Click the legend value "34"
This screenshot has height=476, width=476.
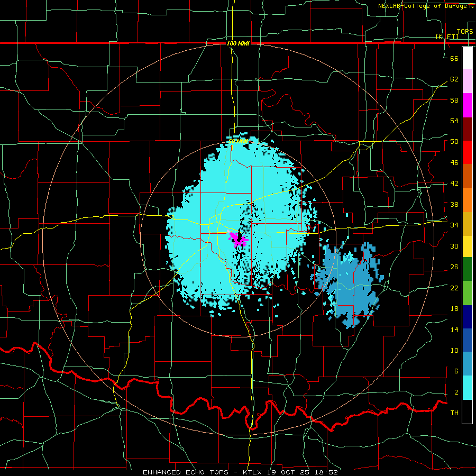point(454,225)
